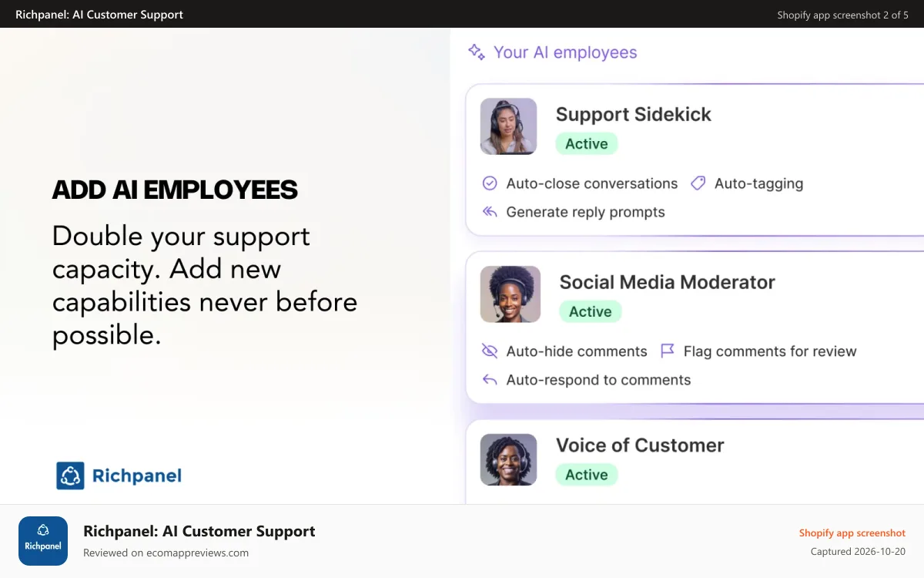The width and height of the screenshot is (924, 578).
Task: Click the Auto-hide comments crossed-eye icon
Action: 489,351
